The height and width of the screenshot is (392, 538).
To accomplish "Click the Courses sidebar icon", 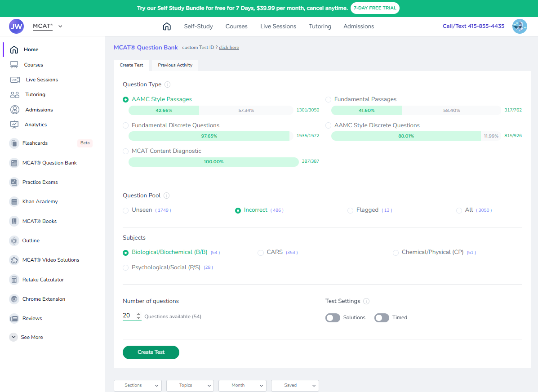I will 14,65.
